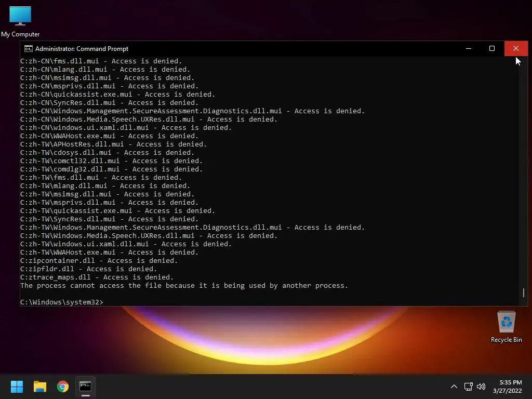
Task: Click the zh-TW\msimsg.dll.mui line
Action: coord(107,194)
